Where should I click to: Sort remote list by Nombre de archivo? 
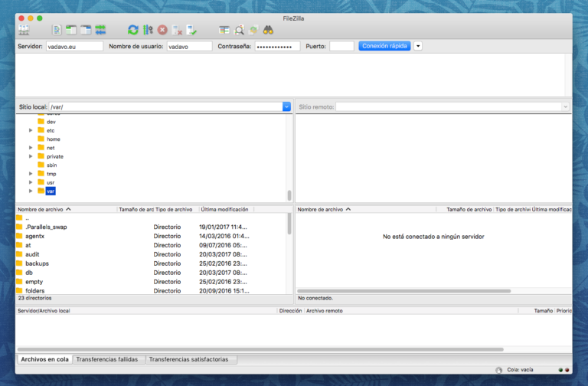click(x=366, y=209)
